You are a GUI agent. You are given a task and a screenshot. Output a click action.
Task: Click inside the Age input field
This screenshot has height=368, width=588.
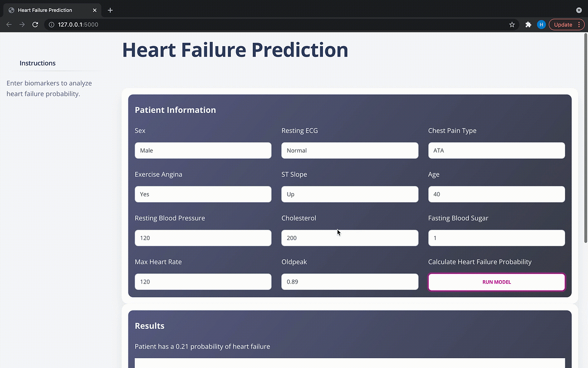(496, 194)
